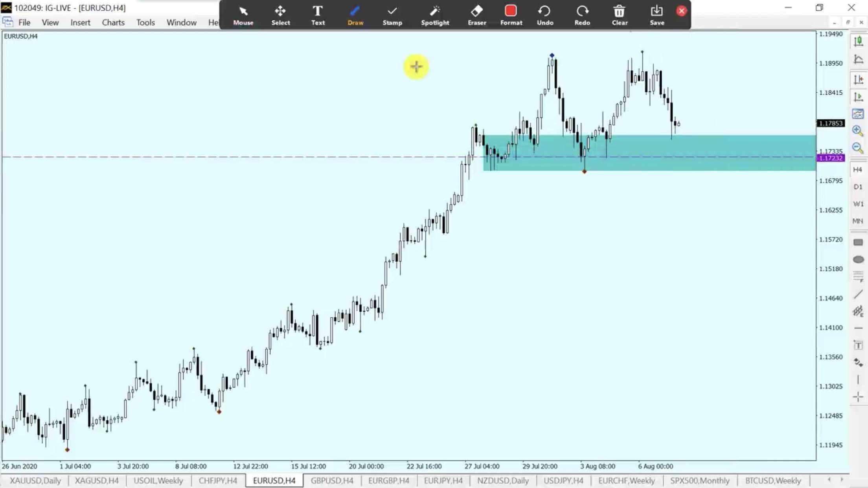This screenshot has height=488, width=868.
Task: Close the annotation toolbar with red X
Action: pos(681,11)
